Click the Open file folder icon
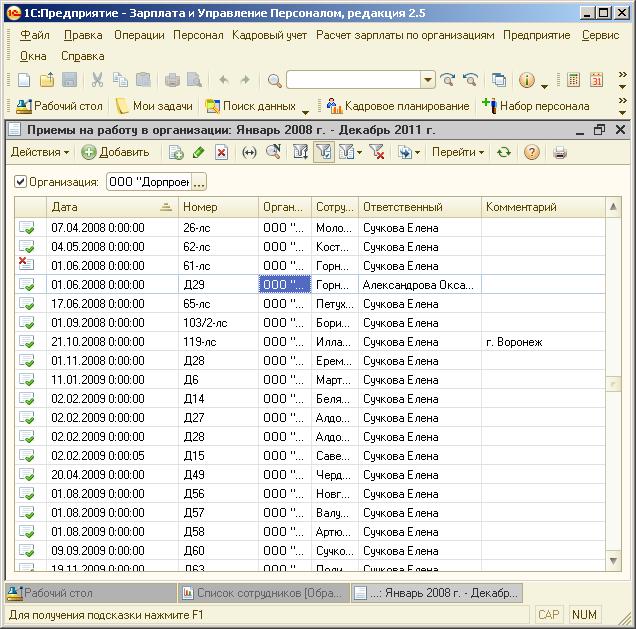The width and height of the screenshot is (636, 629). pyautogui.click(x=47, y=80)
